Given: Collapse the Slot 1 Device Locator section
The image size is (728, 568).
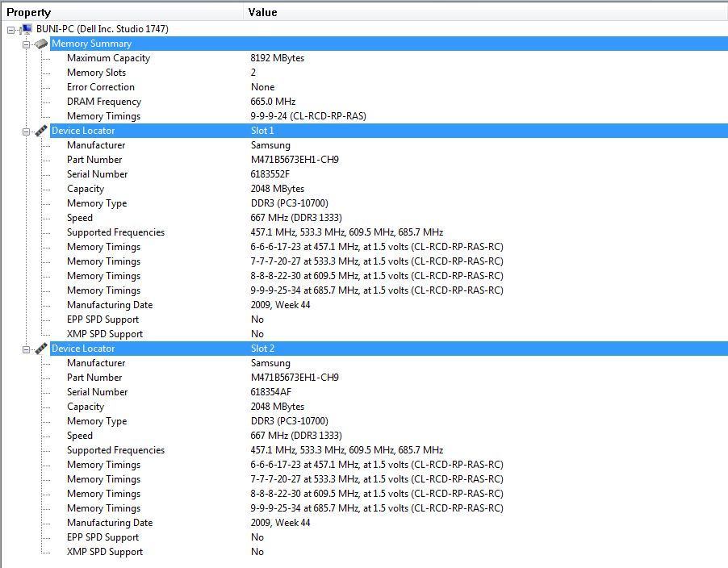Looking at the screenshot, I should 26,132.
